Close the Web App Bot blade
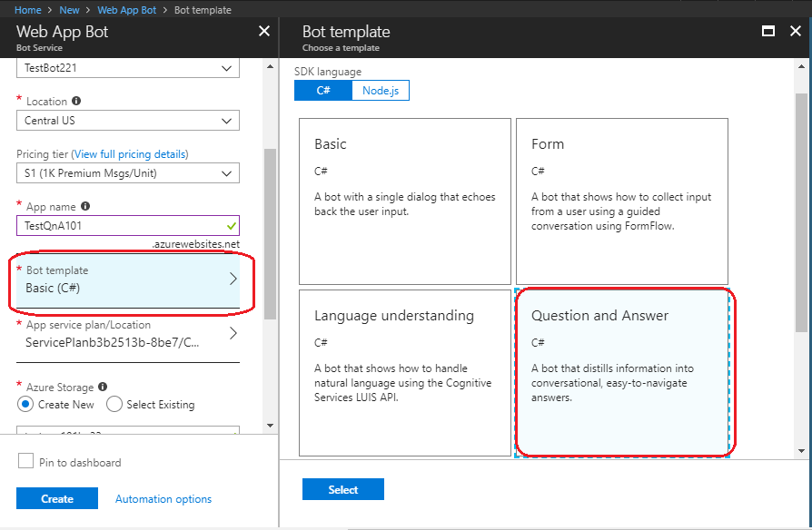The width and height of the screenshot is (812, 530). click(264, 31)
